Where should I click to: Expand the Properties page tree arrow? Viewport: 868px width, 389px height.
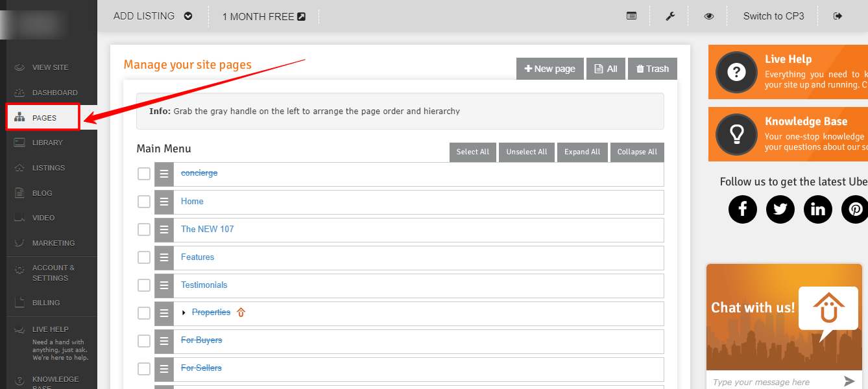tap(184, 313)
